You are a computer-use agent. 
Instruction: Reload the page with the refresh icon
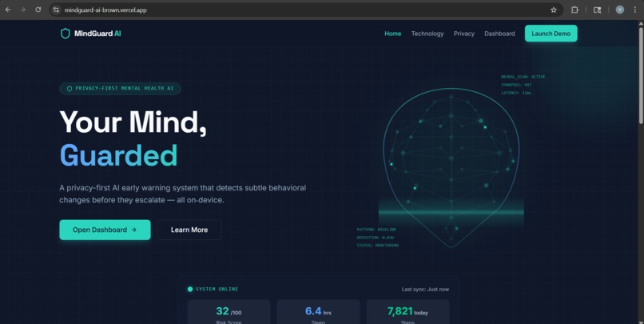(38, 10)
